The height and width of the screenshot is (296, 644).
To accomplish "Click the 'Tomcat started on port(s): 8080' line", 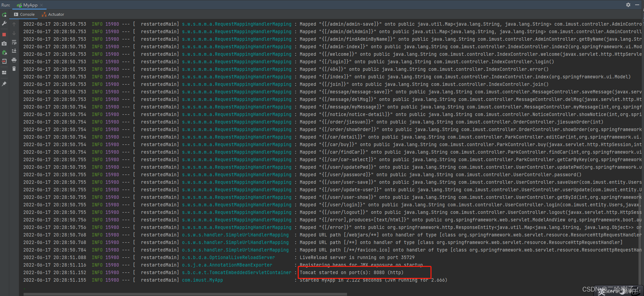I will point(351,272).
